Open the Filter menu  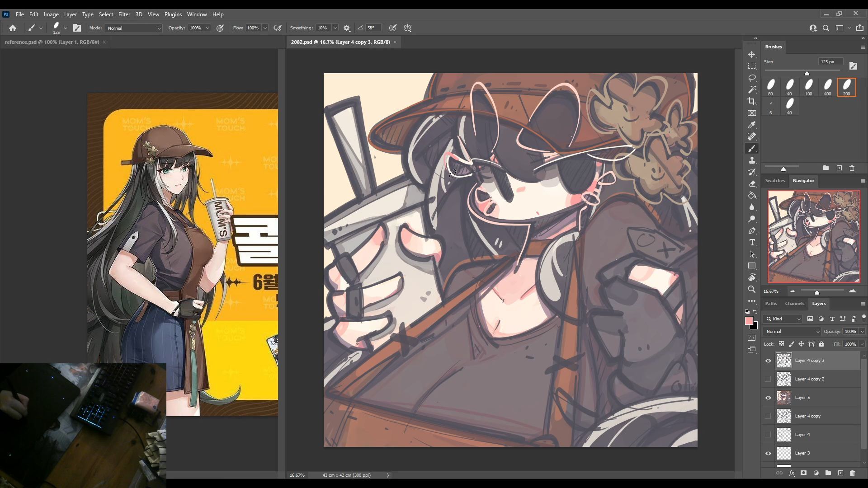[x=124, y=14]
